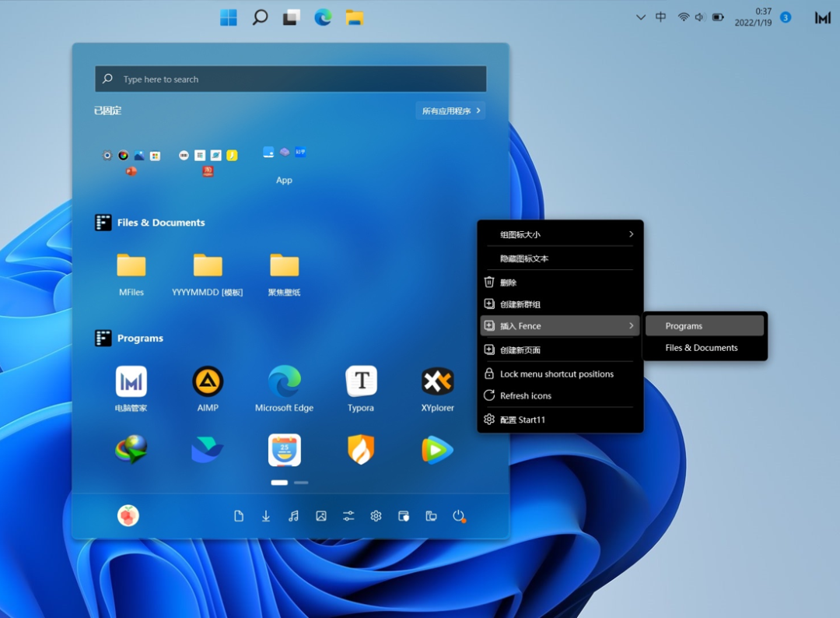Click the Programs fence header icon
The width and height of the screenshot is (840, 618).
103,339
